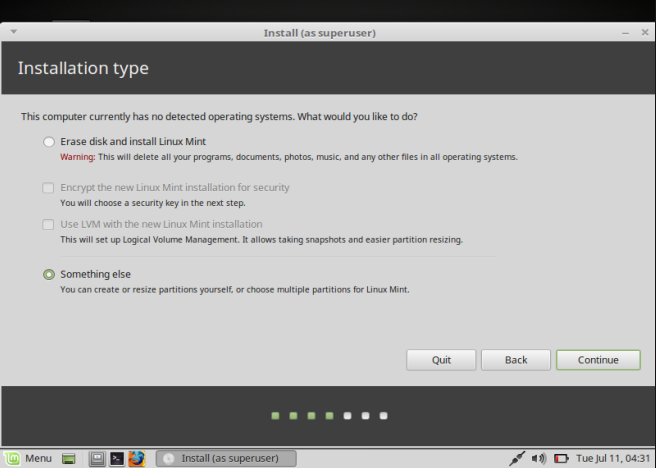Close the Install (as superuser) window

click(645, 32)
